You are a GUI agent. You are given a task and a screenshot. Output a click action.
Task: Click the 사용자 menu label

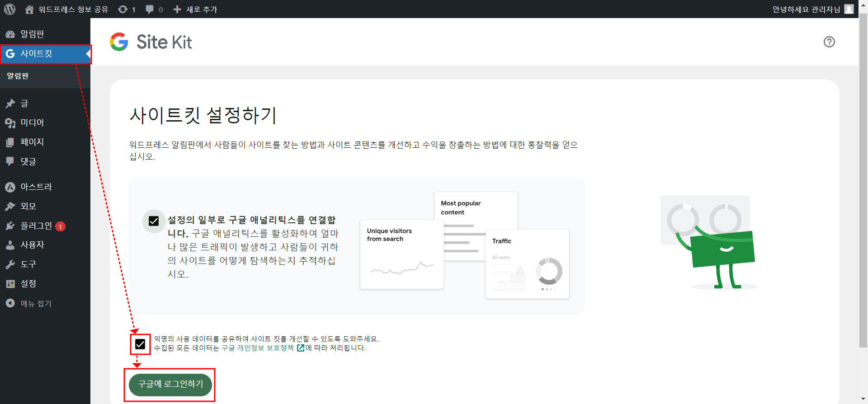point(32,244)
